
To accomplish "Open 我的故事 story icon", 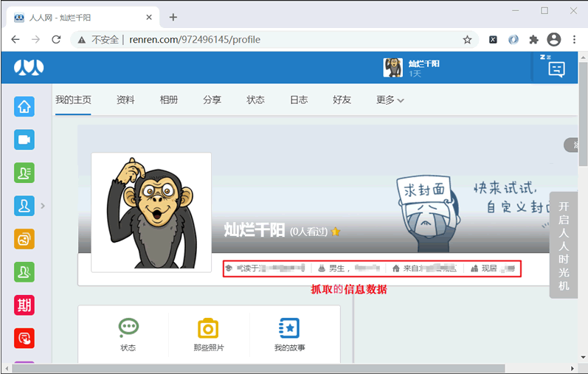I will point(288,328).
